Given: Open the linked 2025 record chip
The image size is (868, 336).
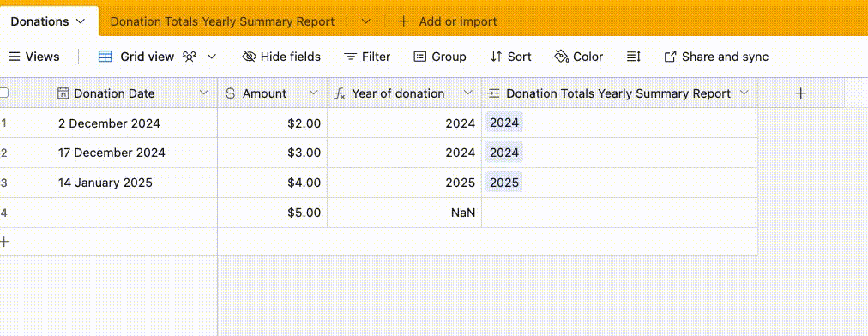Looking at the screenshot, I should click(504, 183).
